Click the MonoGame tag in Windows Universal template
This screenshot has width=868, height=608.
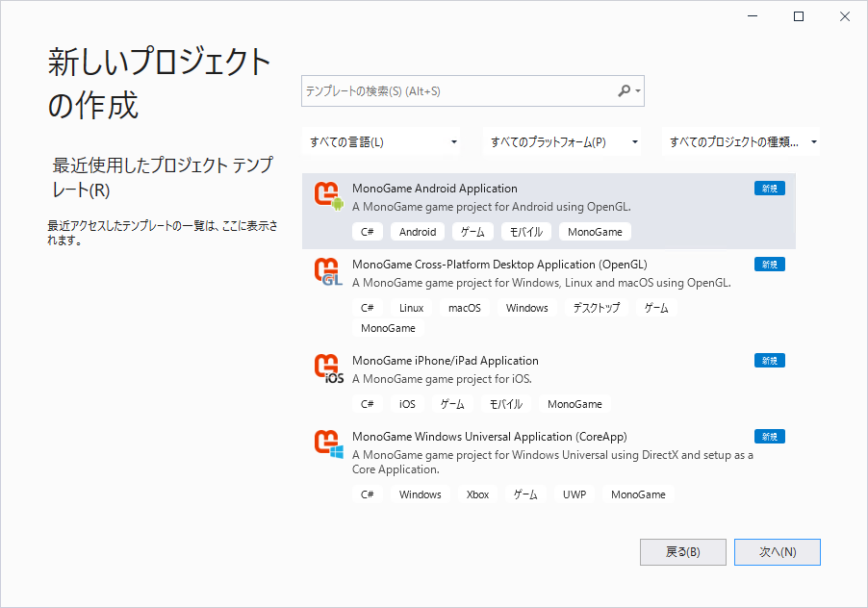click(638, 494)
